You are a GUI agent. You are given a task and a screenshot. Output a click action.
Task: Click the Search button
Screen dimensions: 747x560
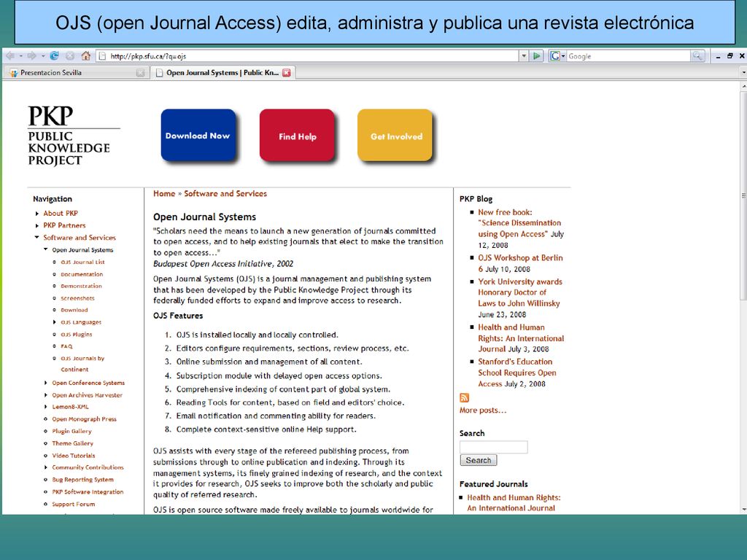click(x=479, y=460)
